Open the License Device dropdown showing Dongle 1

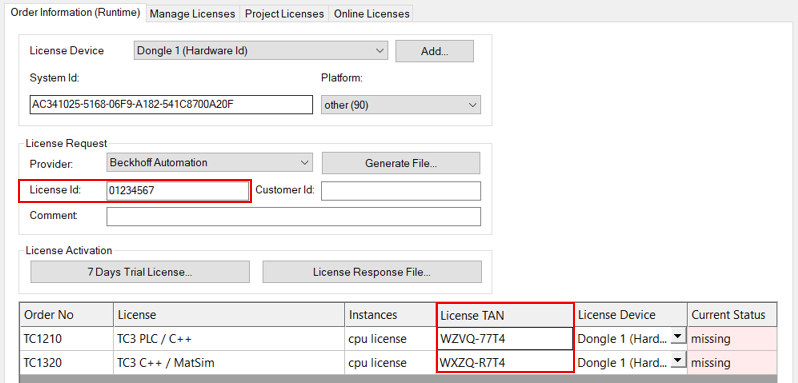point(261,51)
